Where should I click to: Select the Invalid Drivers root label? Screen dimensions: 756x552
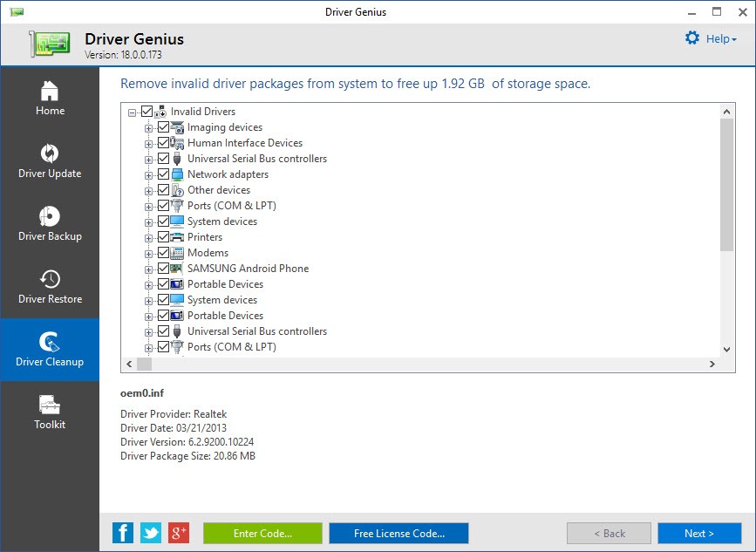(x=203, y=112)
